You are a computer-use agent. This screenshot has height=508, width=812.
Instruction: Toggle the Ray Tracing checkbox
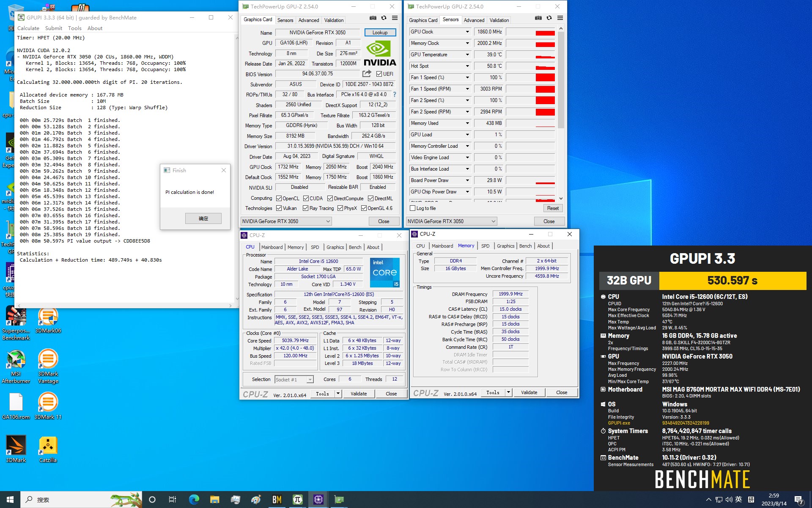306,208
